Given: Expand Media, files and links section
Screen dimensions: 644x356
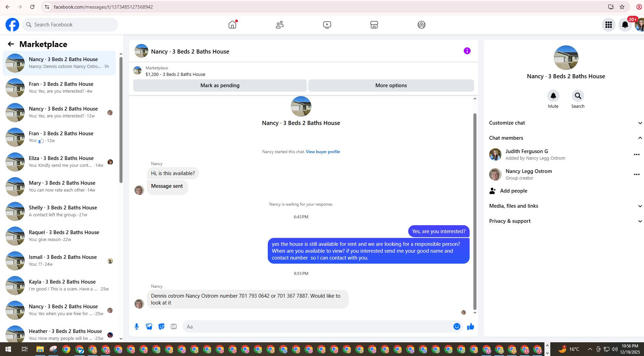Looking at the screenshot, I should coord(565,206).
